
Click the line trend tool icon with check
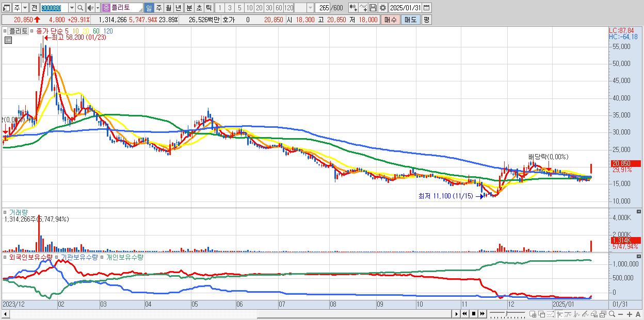tap(363, 8)
